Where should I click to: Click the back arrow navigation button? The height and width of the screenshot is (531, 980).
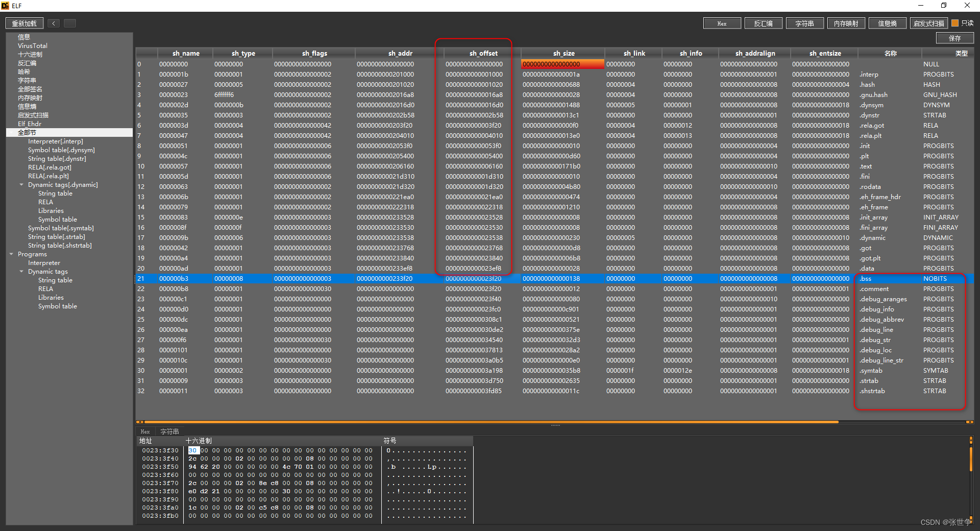click(x=54, y=23)
